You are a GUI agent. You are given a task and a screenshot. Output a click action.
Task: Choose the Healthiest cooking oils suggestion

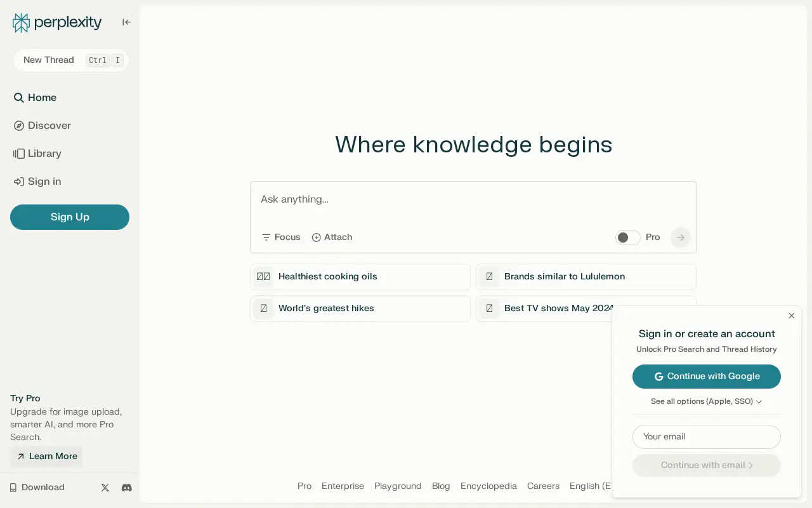[360, 277]
